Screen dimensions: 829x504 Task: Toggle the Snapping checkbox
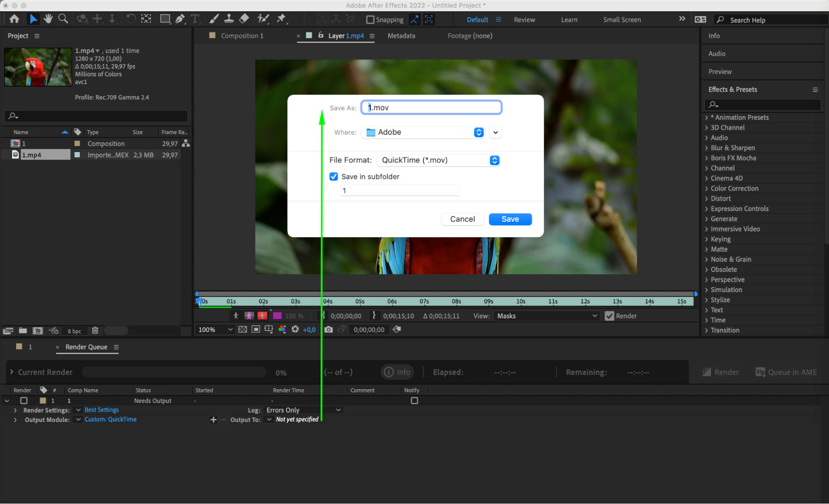370,19
